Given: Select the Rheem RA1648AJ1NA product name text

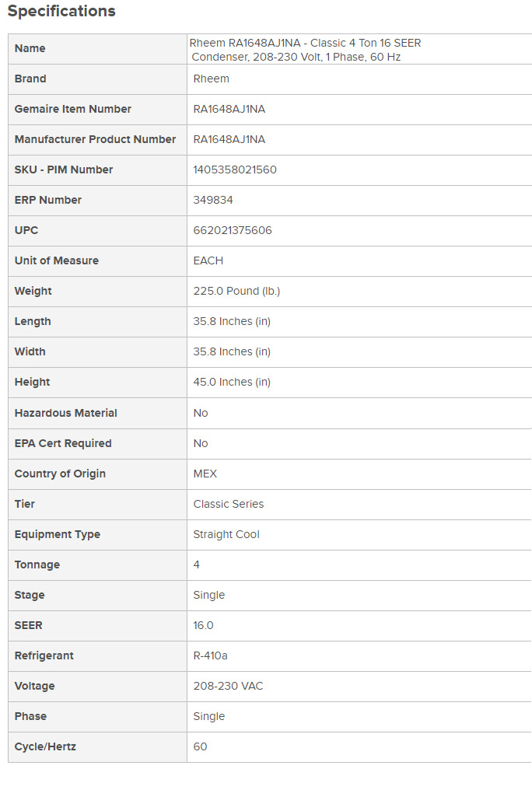Looking at the screenshot, I should tap(306, 50).
